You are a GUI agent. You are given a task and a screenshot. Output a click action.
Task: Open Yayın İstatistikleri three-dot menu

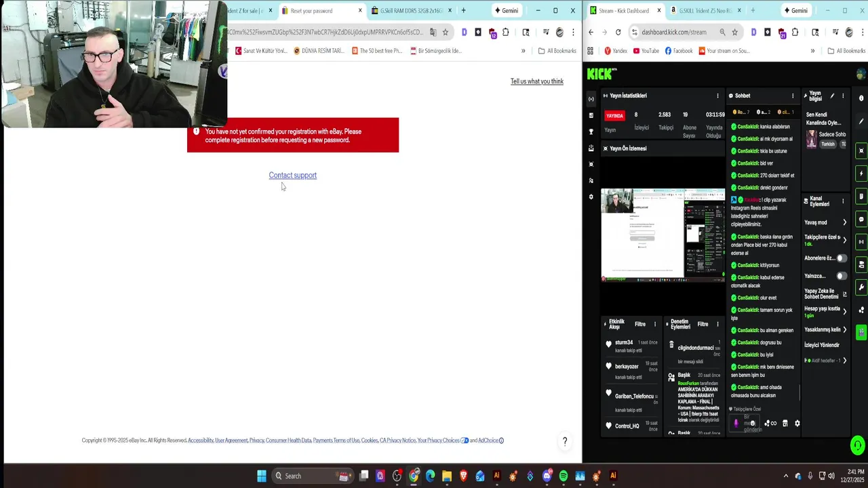pos(717,96)
